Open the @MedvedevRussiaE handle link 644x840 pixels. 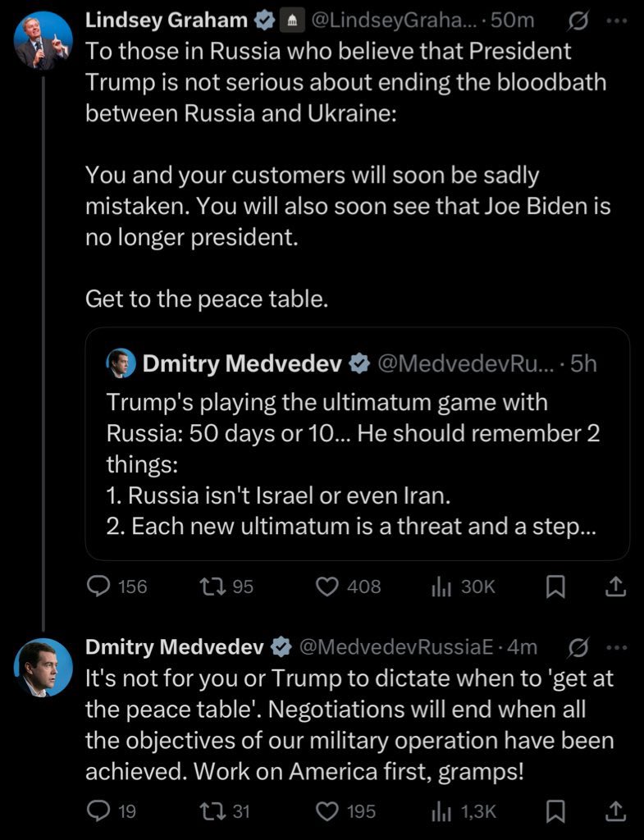[395, 647]
